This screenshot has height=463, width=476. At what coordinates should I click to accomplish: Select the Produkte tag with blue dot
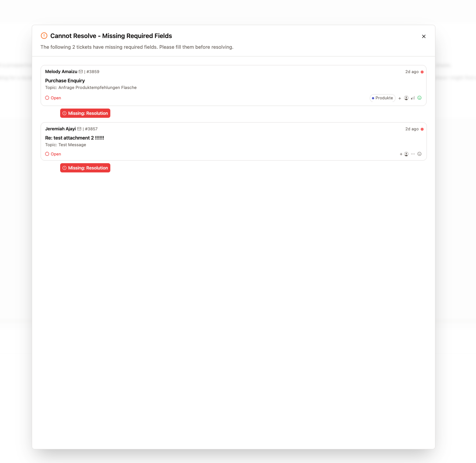[x=382, y=98]
